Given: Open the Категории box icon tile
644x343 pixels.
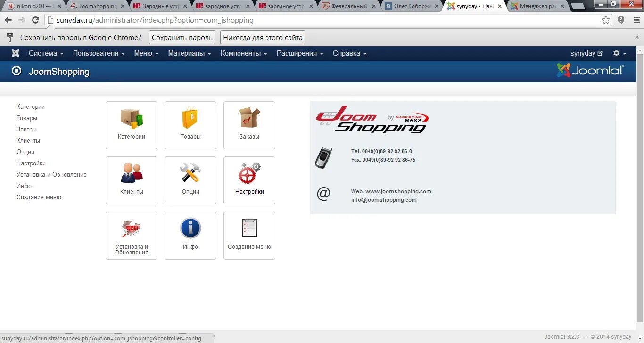Looking at the screenshot, I should 132,125.
